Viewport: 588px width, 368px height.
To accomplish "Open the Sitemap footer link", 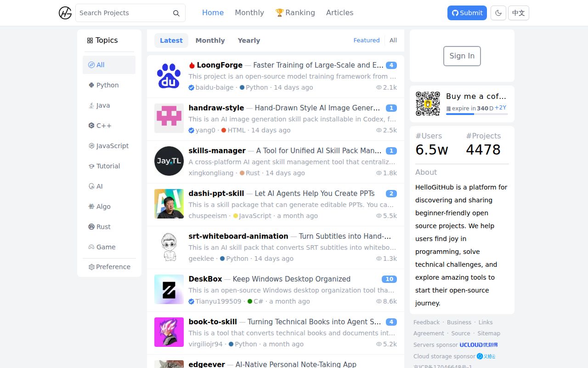I will [x=489, y=333].
